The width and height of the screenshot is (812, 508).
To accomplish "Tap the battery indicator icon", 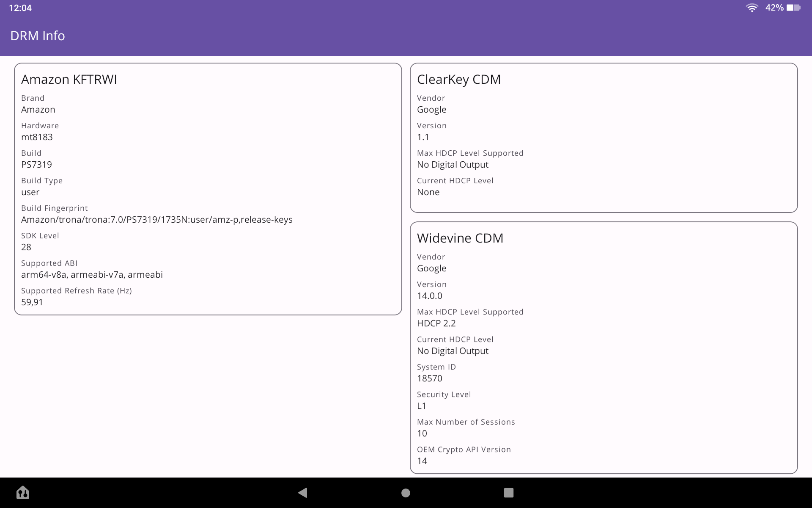I will click(x=793, y=8).
